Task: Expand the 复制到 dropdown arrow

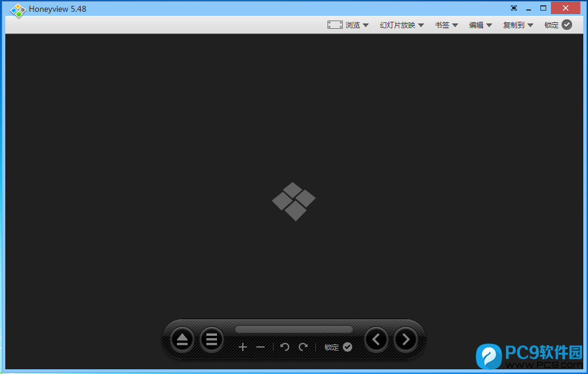Action: (530, 25)
